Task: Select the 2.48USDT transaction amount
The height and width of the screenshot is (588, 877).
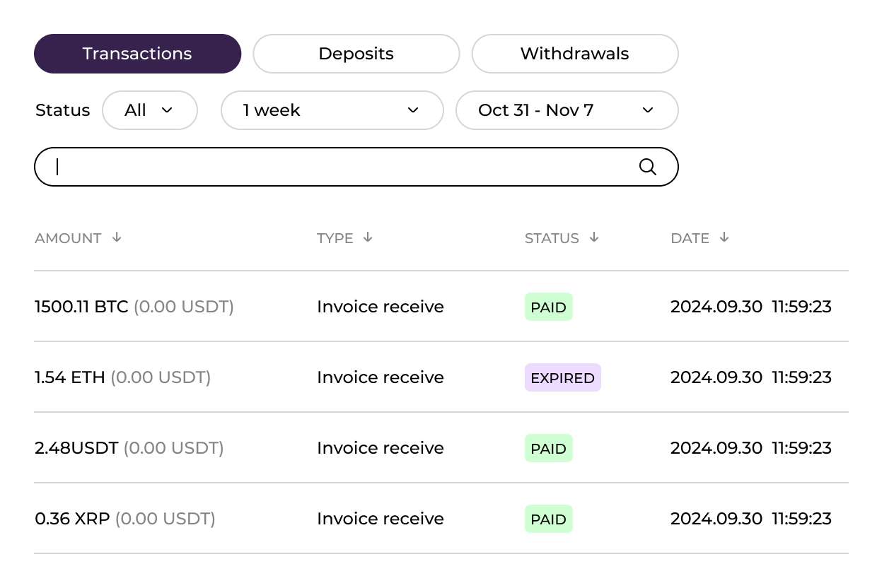Action: [76, 448]
